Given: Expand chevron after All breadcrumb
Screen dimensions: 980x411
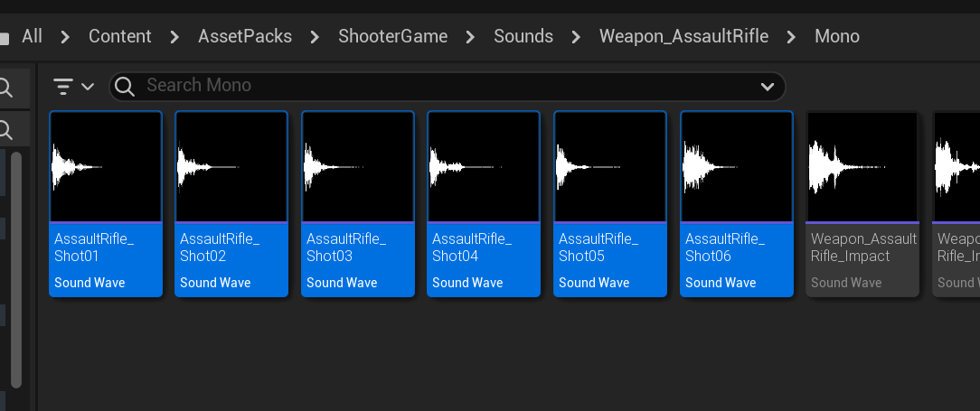Looking at the screenshot, I should click(65, 37).
